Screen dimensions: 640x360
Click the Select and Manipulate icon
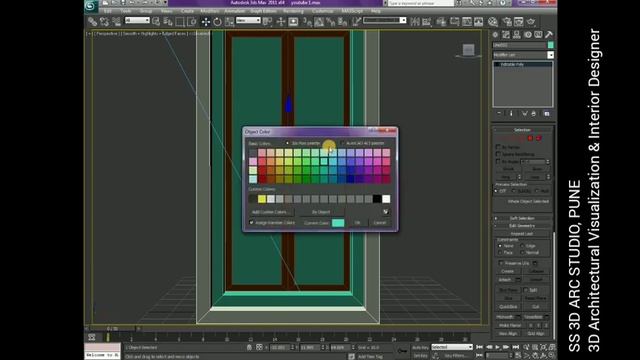[281, 22]
